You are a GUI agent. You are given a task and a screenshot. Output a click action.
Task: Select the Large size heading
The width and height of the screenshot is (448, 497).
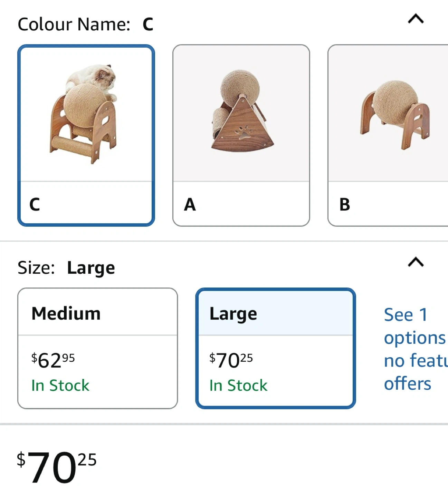233,314
